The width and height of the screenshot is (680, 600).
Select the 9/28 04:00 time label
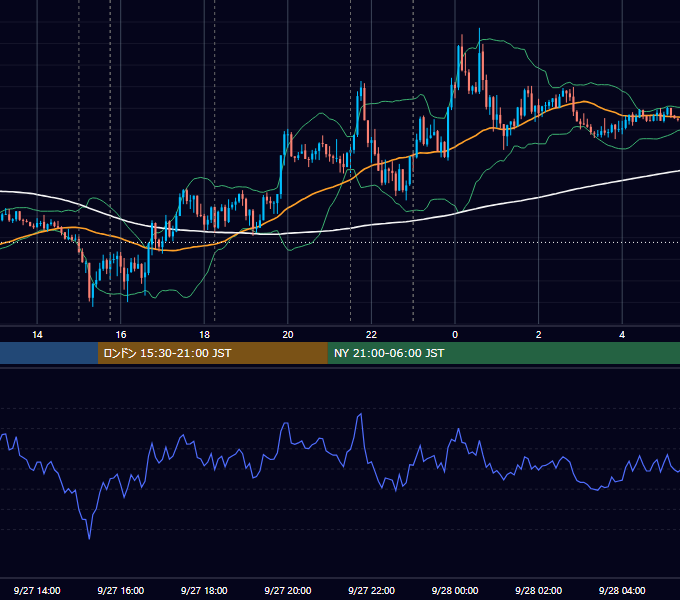coord(622,590)
